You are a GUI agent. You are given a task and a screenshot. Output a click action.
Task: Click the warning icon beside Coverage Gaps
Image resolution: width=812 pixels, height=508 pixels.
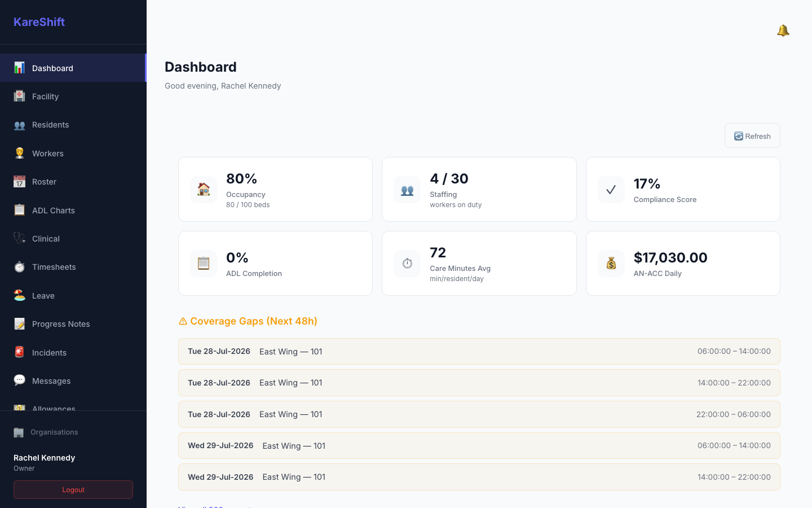[183, 321]
